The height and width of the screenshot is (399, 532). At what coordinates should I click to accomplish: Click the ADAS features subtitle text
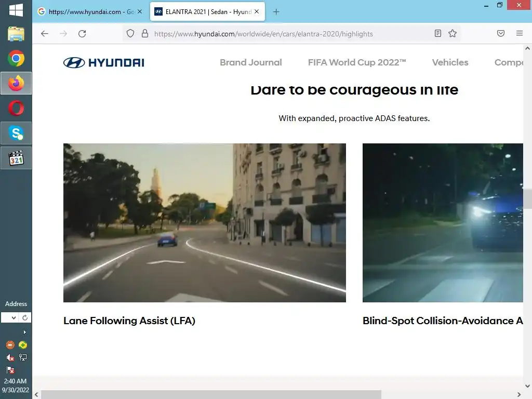[x=354, y=118]
